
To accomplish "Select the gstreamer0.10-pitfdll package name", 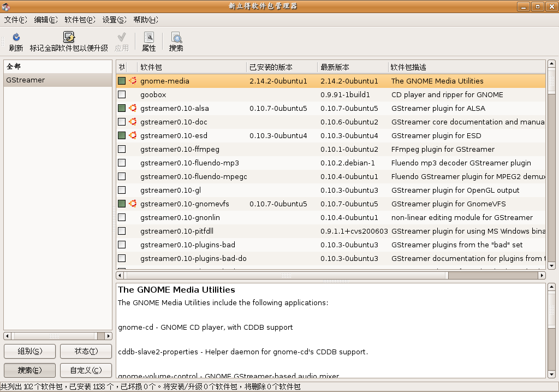I will click(x=177, y=231).
